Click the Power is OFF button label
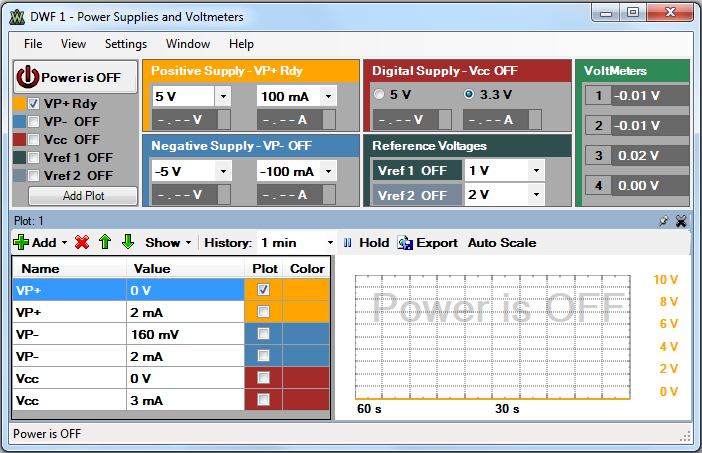Image resolution: width=702 pixels, height=453 pixels. (81, 77)
